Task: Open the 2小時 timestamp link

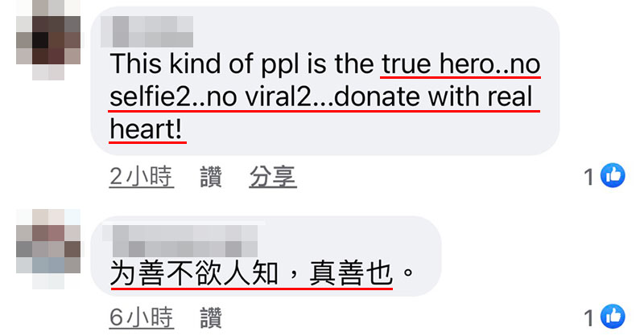Action: (x=142, y=177)
